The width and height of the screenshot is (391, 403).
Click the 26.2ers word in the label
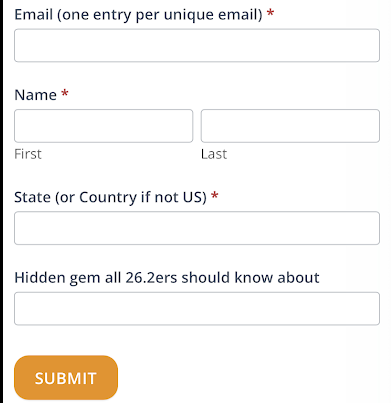pos(151,278)
